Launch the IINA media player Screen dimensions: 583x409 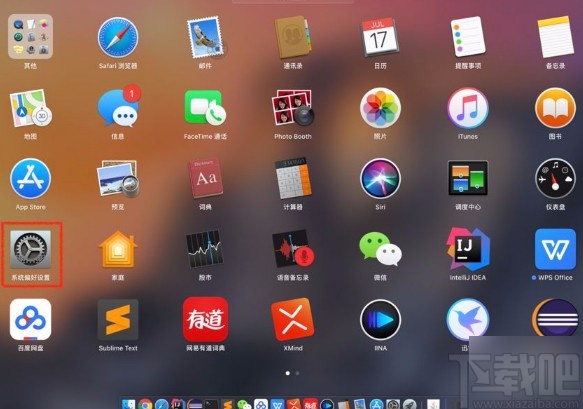[380, 320]
